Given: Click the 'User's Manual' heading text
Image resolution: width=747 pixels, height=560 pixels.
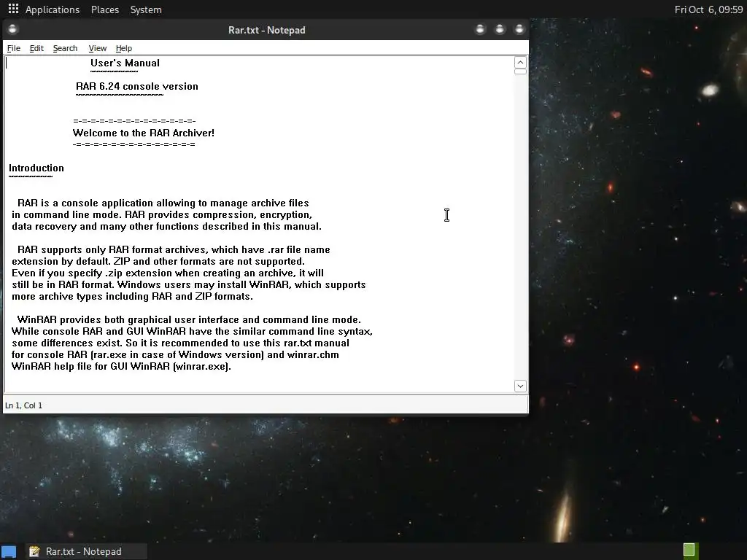Looking at the screenshot, I should 125,63.
